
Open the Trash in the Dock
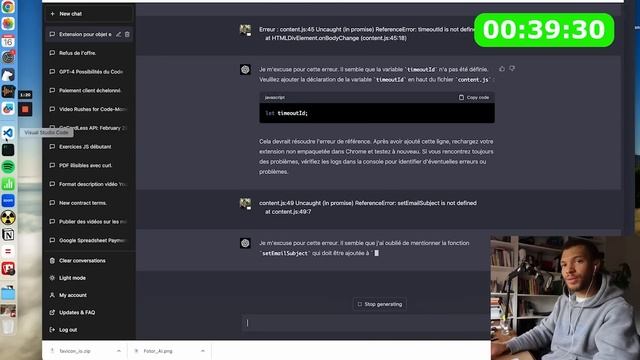tap(8, 327)
